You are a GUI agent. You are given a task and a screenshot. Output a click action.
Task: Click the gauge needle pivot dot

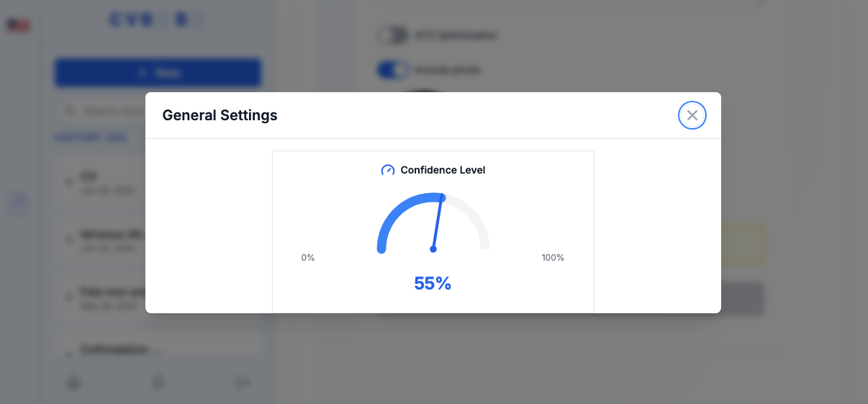click(x=433, y=249)
